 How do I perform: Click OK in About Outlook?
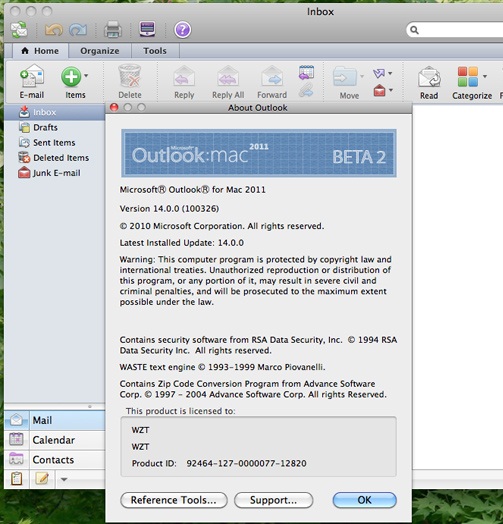coord(365,500)
